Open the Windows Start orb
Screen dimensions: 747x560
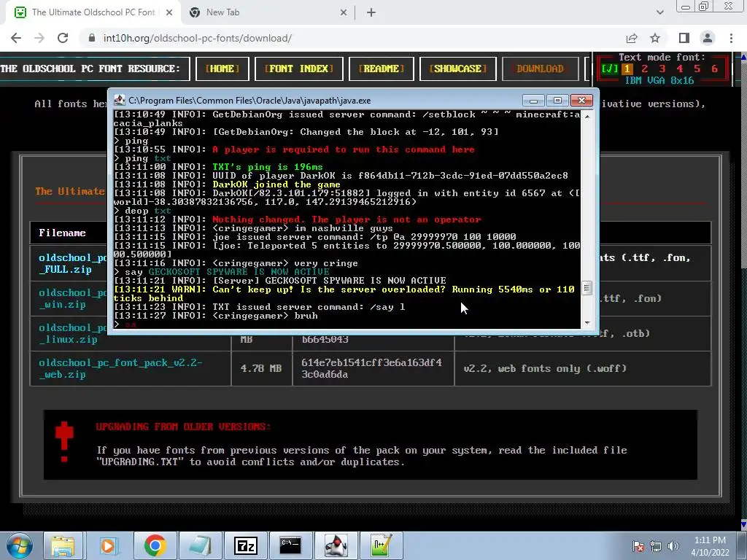pos(18,545)
